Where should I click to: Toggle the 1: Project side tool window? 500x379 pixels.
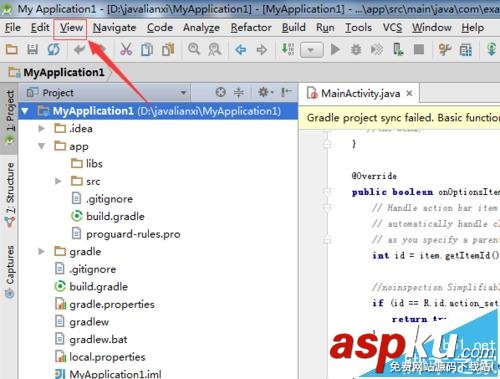[x=10, y=117]
